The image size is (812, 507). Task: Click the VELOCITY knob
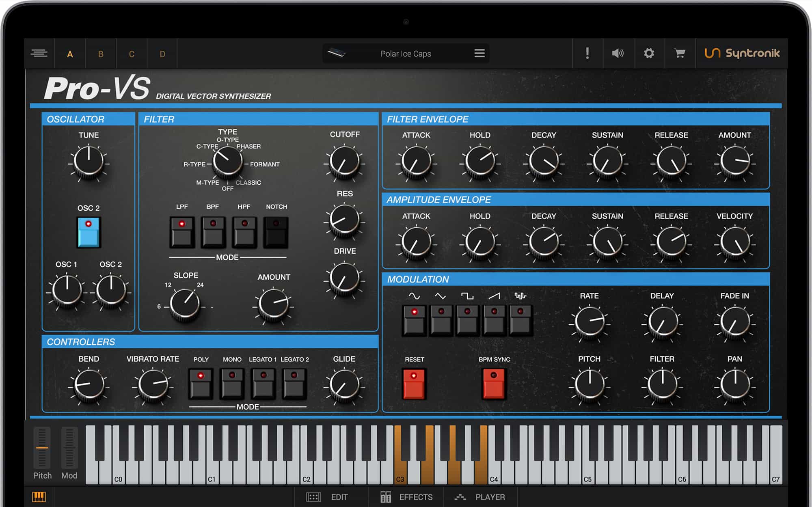coord(735,242)
